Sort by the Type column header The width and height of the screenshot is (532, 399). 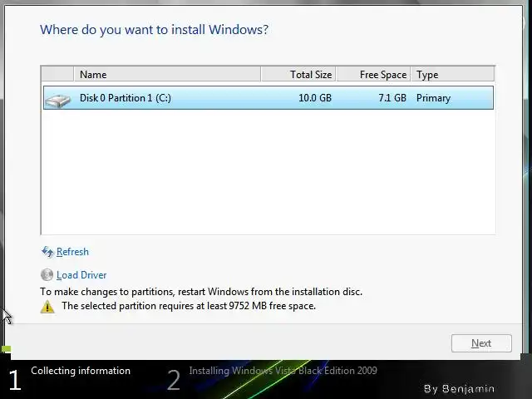click(452, 74)
